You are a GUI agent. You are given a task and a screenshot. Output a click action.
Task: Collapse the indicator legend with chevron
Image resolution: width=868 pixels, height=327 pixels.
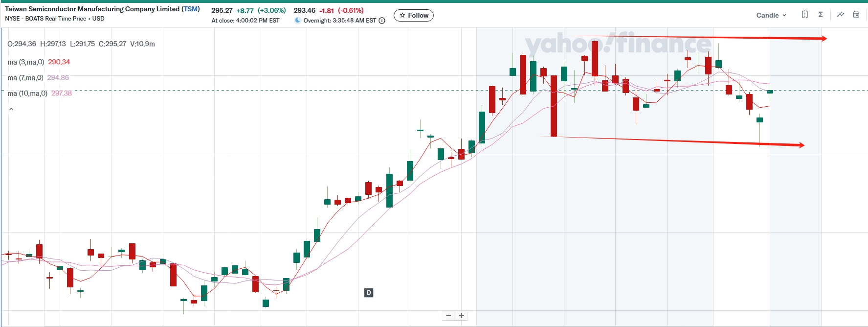[11, 110]
